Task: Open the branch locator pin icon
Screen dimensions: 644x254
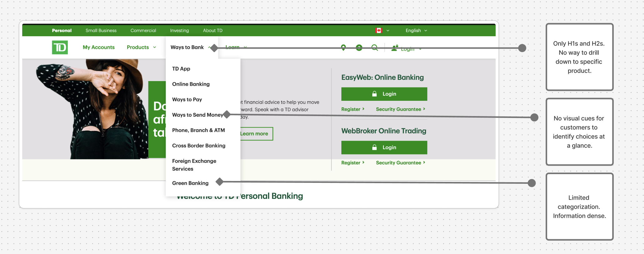Action: (343, 47)
